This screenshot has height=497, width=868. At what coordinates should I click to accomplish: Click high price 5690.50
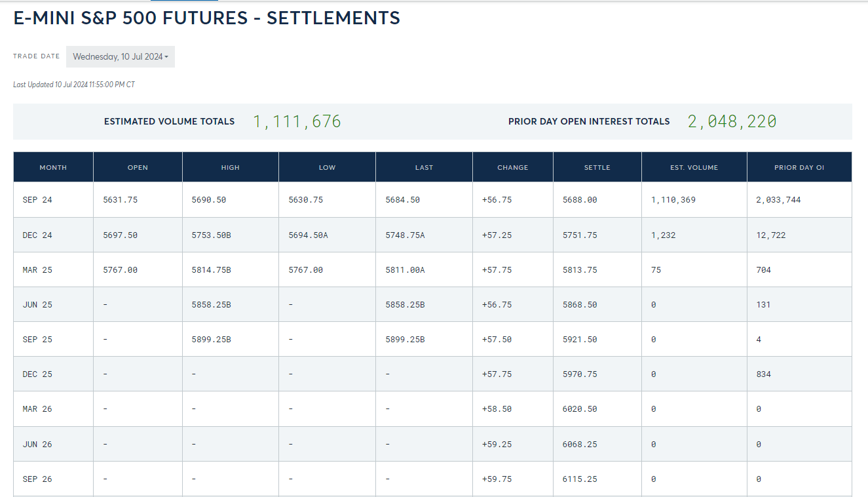(209, 200)
